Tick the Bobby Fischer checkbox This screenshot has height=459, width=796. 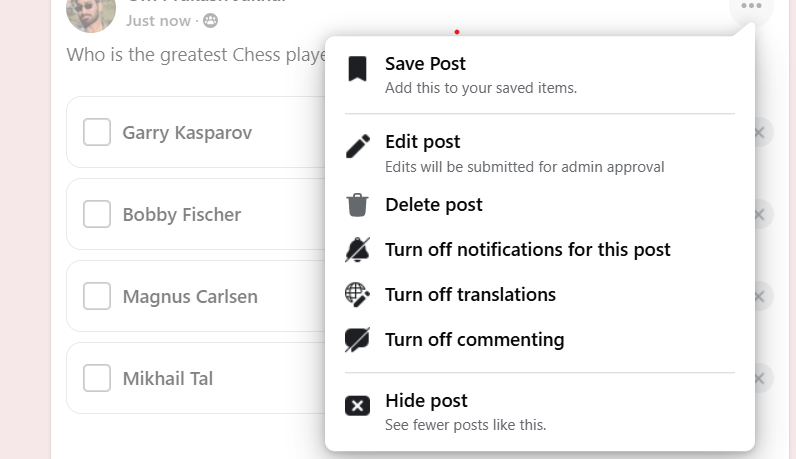[x=97, y=214]
